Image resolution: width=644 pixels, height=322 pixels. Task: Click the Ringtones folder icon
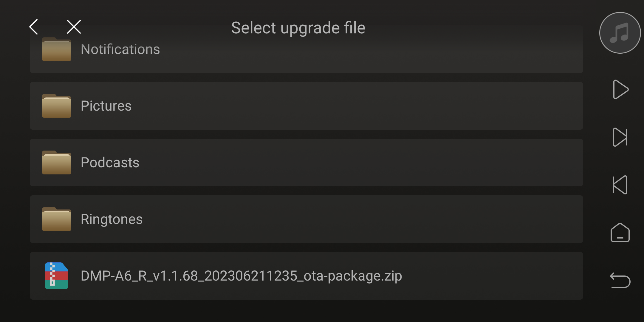[57, 219]
